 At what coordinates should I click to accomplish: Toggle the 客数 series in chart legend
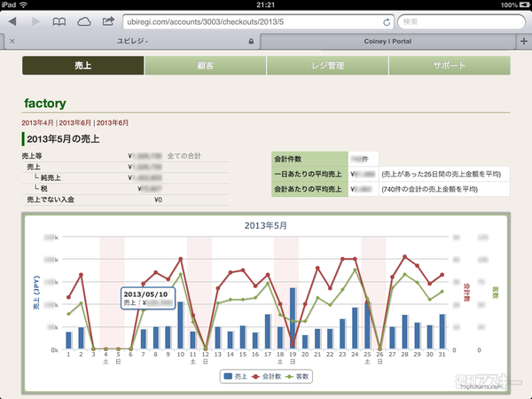[x=297, y=376]
